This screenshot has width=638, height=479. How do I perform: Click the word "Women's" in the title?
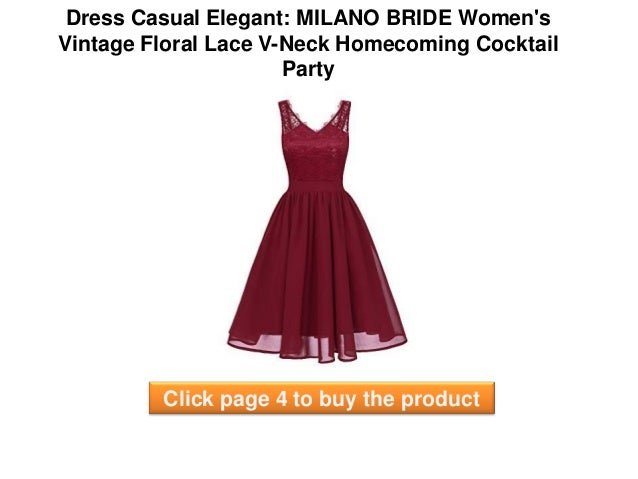point(504,18)
